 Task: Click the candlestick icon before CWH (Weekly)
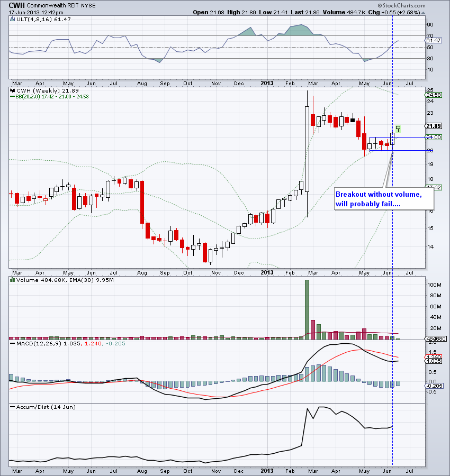coord(13,90)
